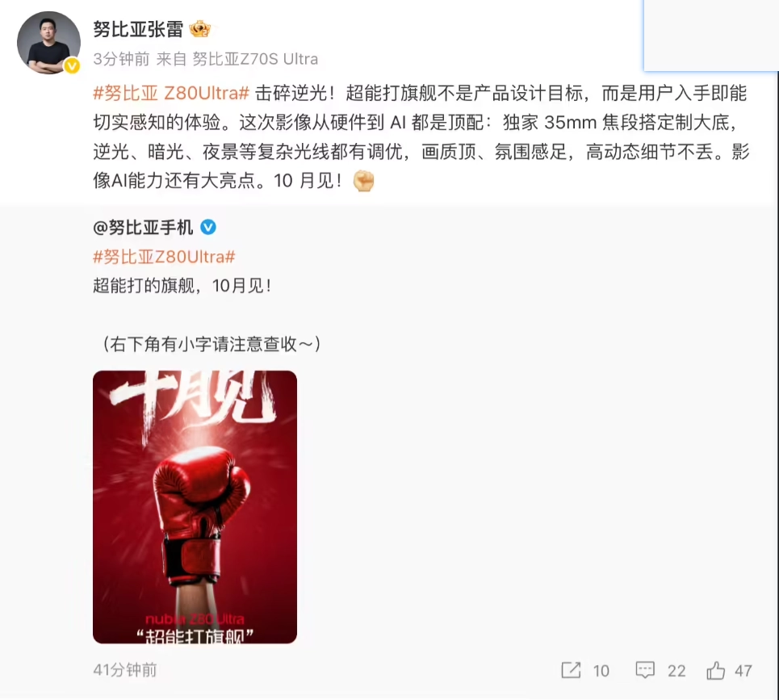Click the like count 47
Screen dimensions: 779x700
[x=743, y=671]
